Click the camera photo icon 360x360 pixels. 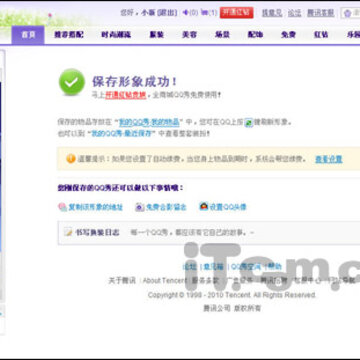[x=140, y=207]
